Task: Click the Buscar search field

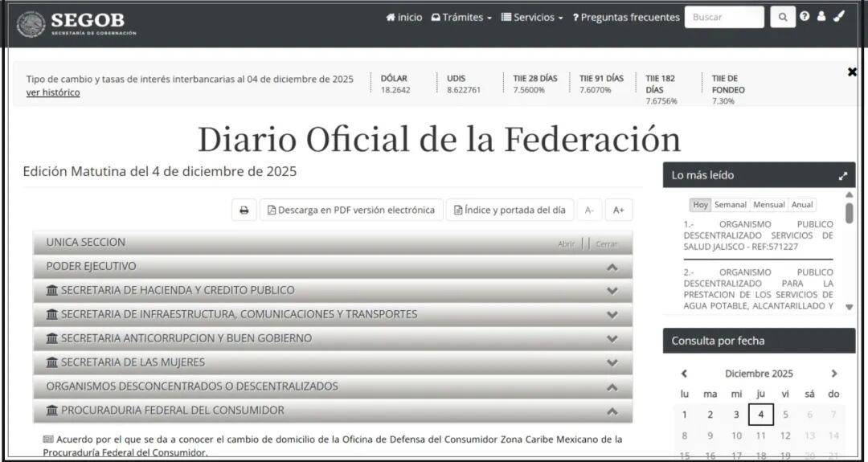Action: coord(724,17)
